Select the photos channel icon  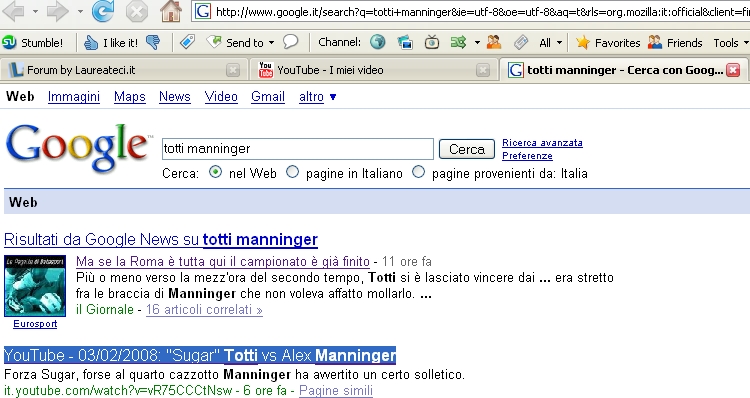[405, 43]
